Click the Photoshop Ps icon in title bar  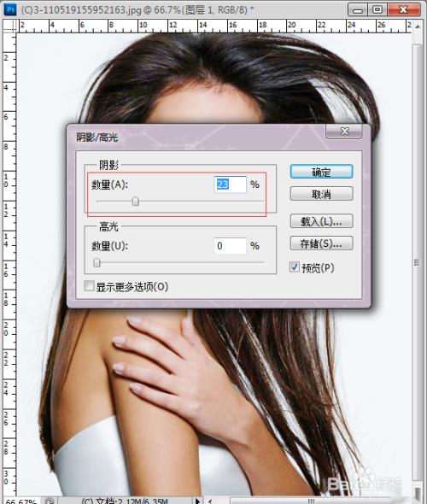tap(10, 9)
